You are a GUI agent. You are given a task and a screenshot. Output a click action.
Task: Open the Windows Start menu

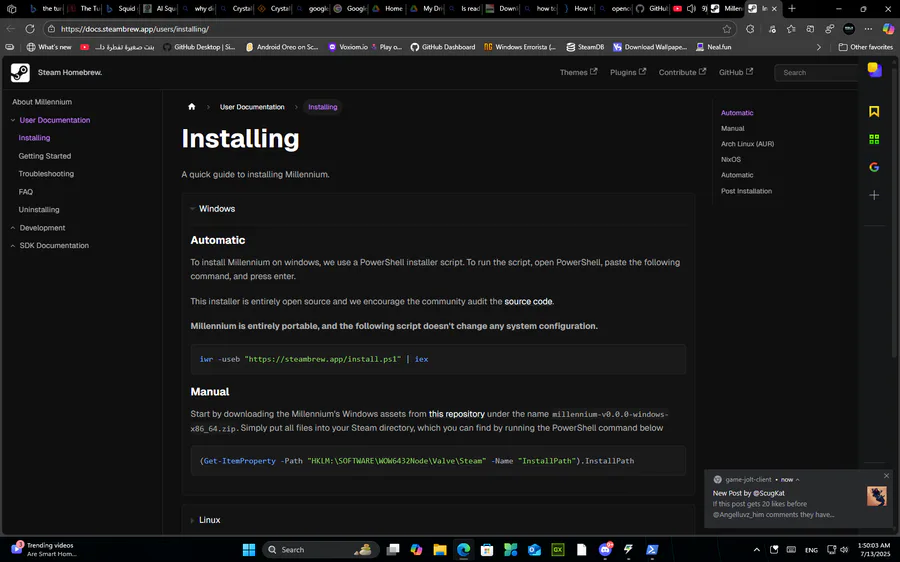pyautogui.click(x=249, y=549)
